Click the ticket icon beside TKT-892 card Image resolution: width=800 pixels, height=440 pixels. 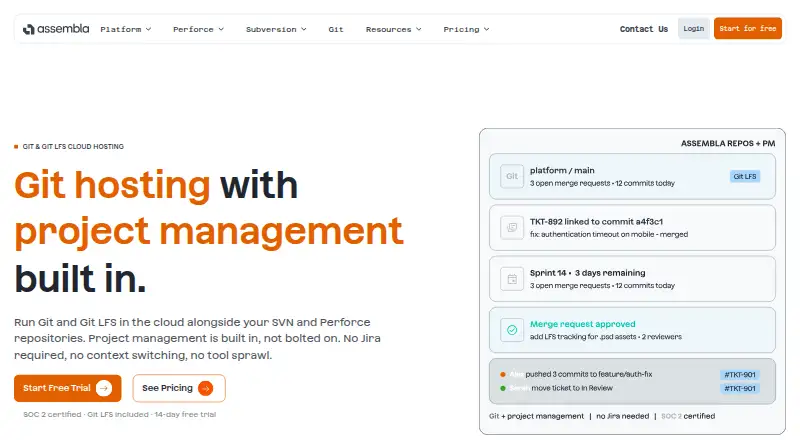(x=512, y=228)
